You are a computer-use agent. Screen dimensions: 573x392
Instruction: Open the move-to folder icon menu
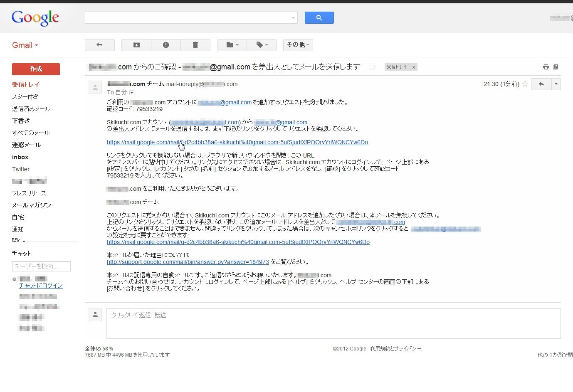(232, 45)
